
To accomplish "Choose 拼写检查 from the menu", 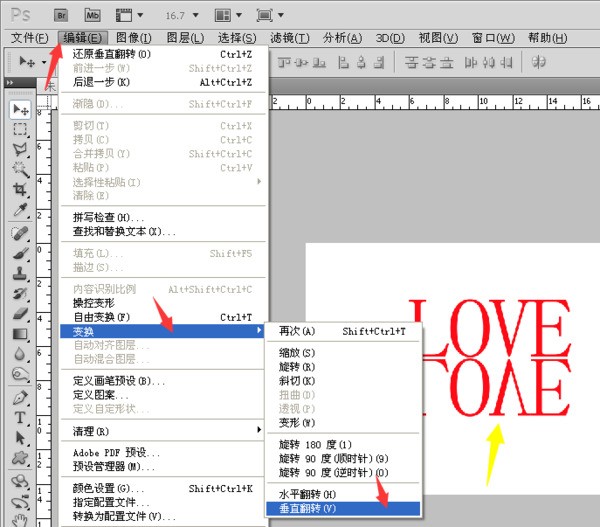I will click(162, 217).
